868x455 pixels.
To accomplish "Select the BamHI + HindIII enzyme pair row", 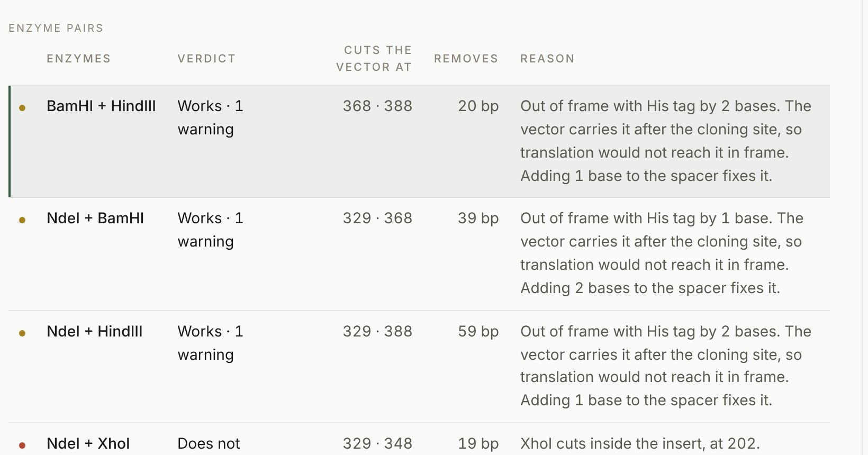I will [x=419, y=141].
